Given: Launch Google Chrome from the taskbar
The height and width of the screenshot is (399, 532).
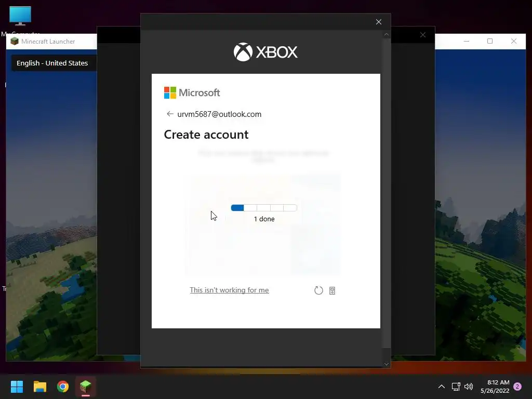Looking at the screenshot, I should tap(63, 387).
